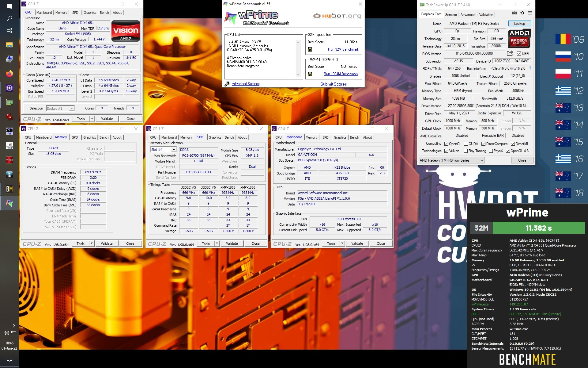Open the Windows Start menu

coord(9,6)
